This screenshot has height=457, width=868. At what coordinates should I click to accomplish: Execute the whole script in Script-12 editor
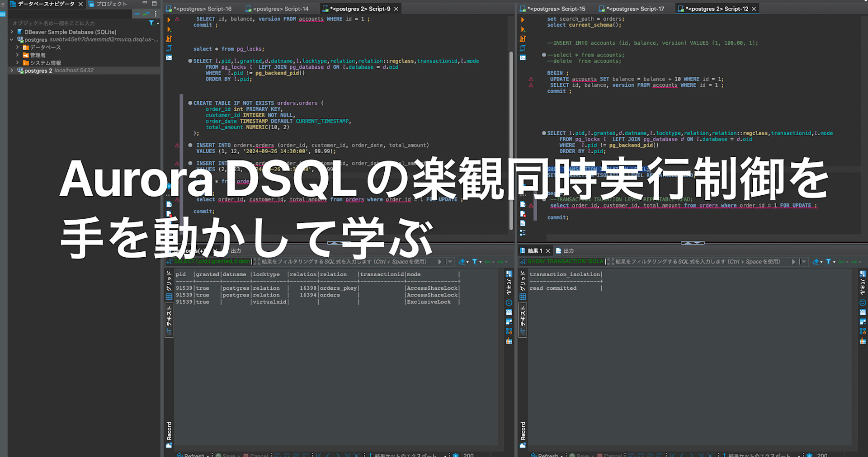[523, 39]
